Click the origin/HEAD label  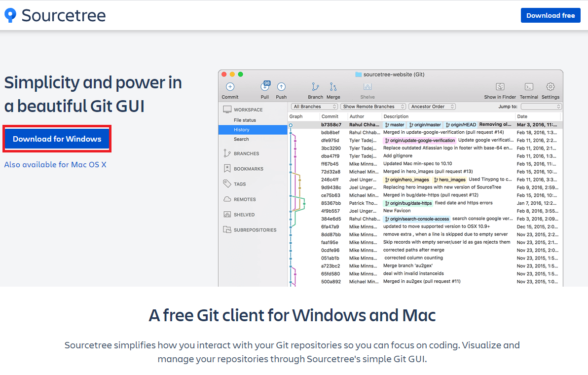(x=461, y=125)
